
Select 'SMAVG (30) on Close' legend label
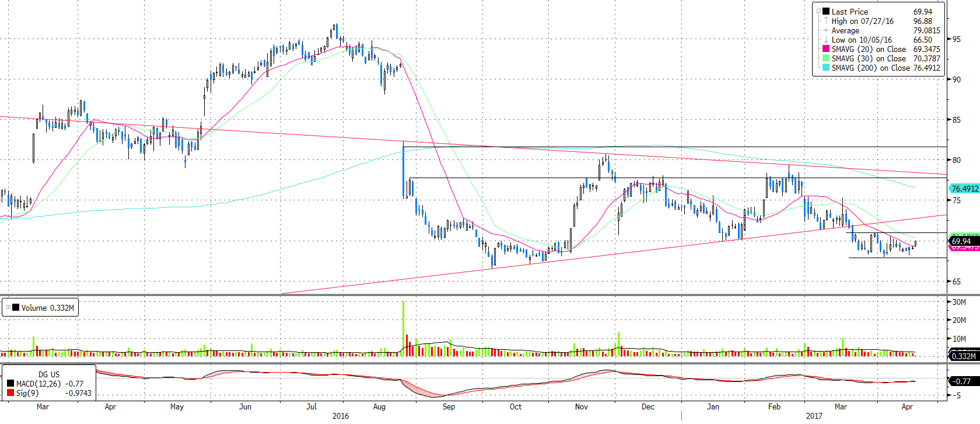pyautogui.click(x=869, y=58)
